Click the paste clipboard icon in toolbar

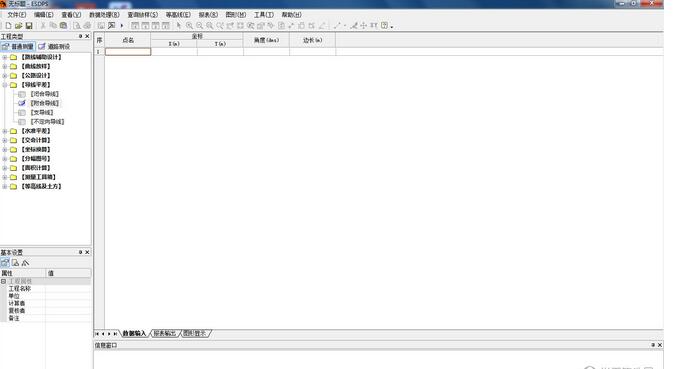coord(63,26)
